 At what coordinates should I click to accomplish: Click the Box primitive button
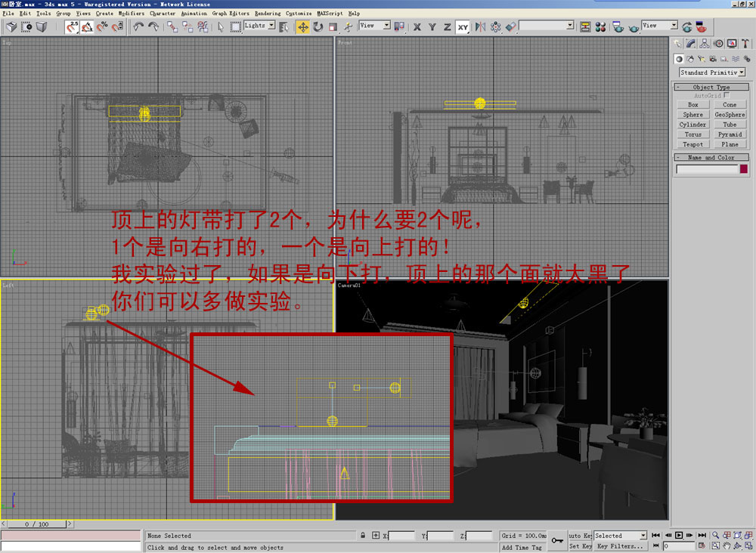[692, 104]
